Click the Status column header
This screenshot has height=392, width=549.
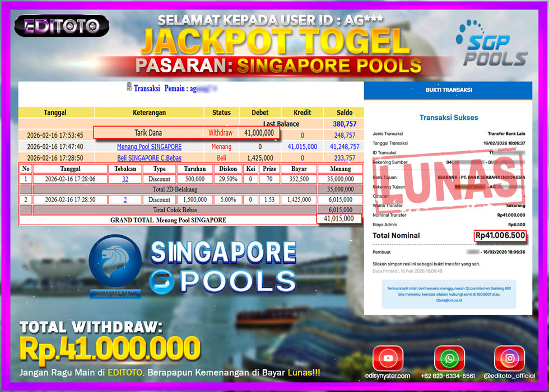coord(221,113)
